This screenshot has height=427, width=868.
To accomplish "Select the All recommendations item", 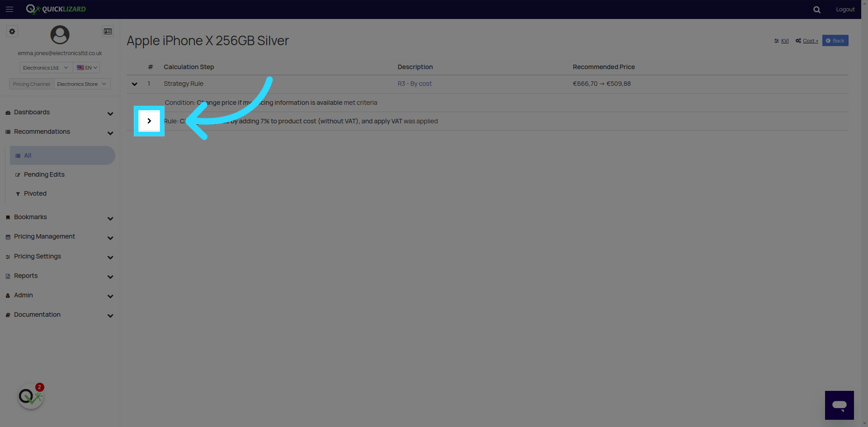I will (x=62, y=155).
